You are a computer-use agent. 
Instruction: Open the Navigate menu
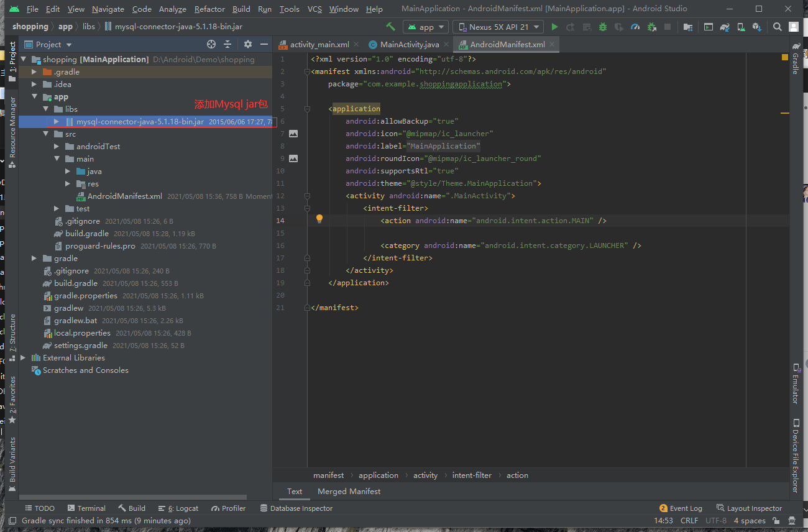click(108, 9)
